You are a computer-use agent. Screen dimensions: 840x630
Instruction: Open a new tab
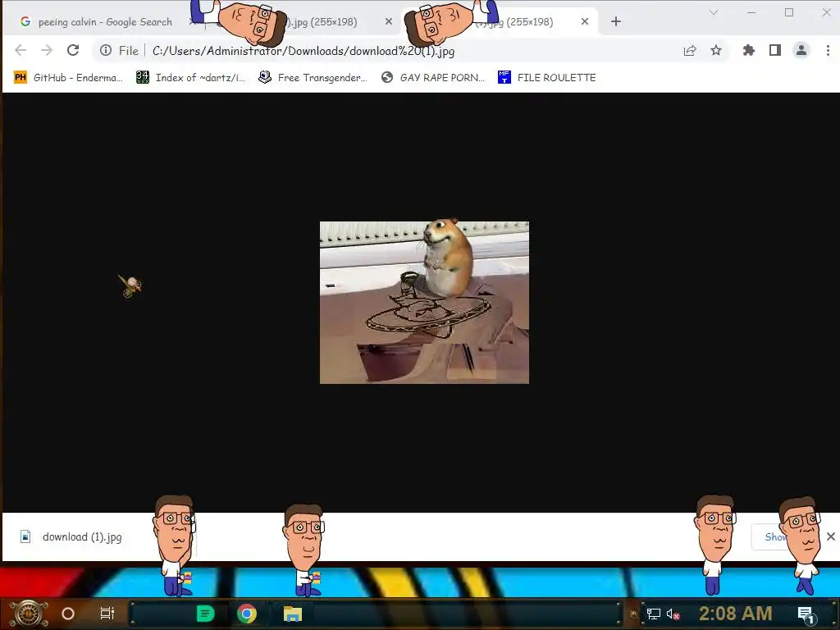point(616,21)
